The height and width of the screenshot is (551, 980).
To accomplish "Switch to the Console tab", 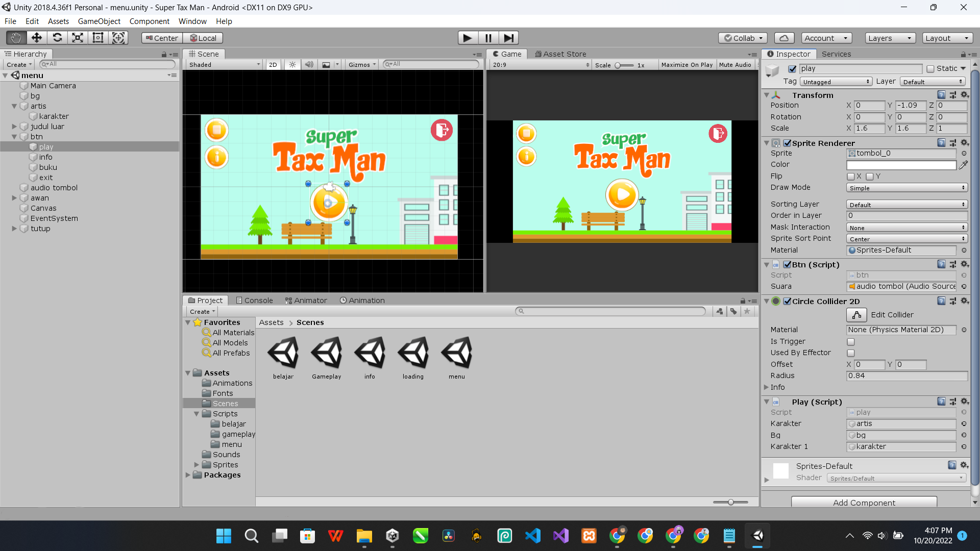I will tap(254, 300).
